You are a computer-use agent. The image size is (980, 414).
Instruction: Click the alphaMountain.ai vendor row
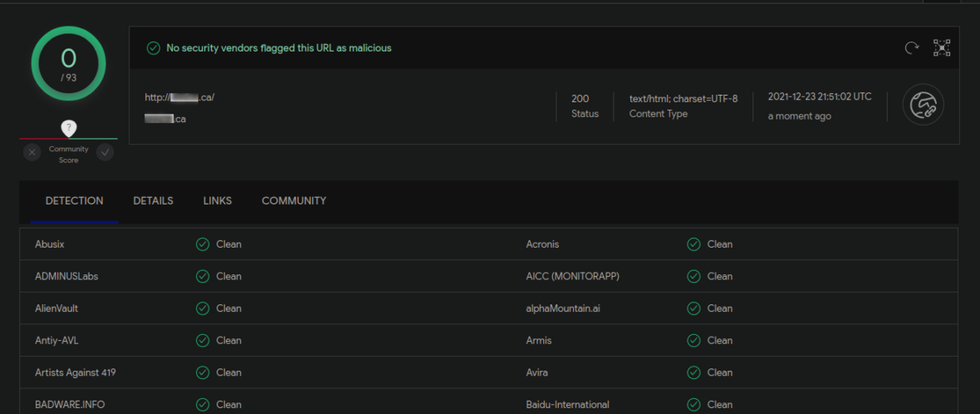click(563, 308)
